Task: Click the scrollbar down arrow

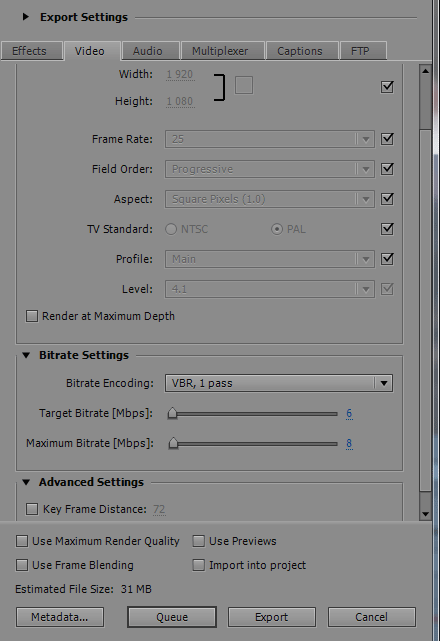Action: tap(425, 514)
